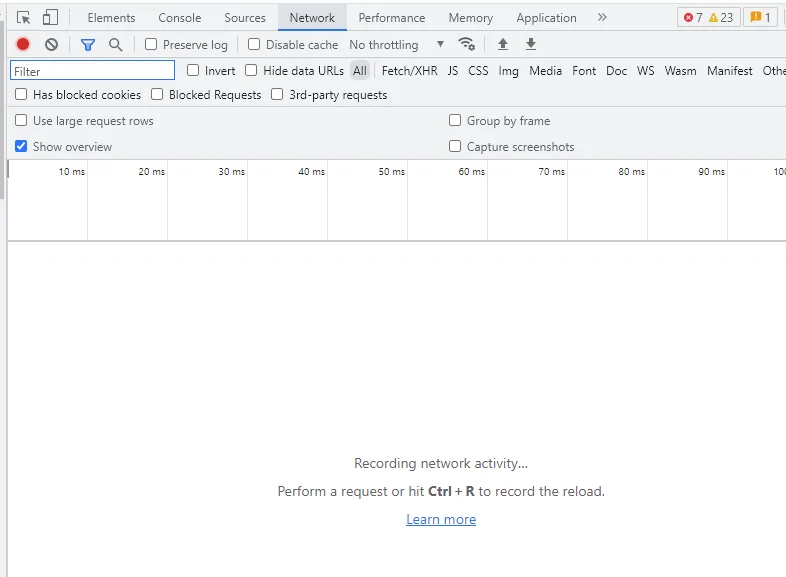Open the issues counter badge
This screenshot has width=786, height=577.
(x=760, y=18)
